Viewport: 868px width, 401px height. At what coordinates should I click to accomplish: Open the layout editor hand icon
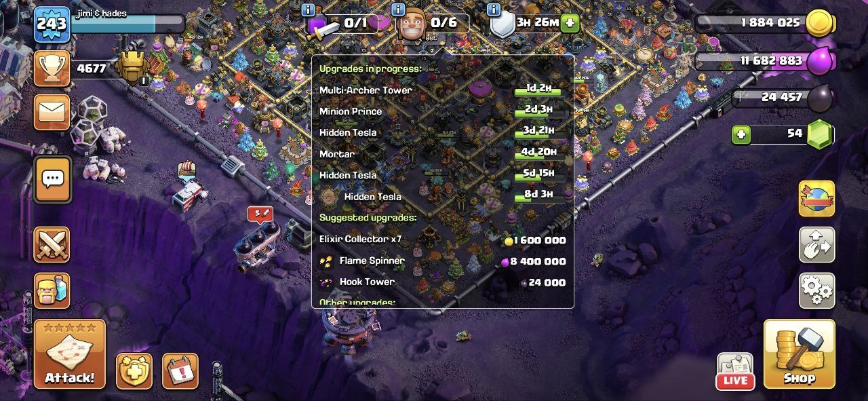click(816, 244)
